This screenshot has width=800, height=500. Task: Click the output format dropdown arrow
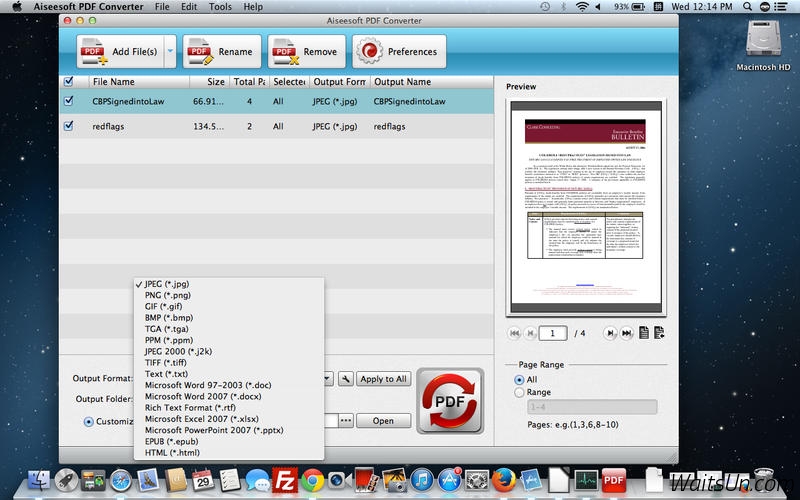328,379
